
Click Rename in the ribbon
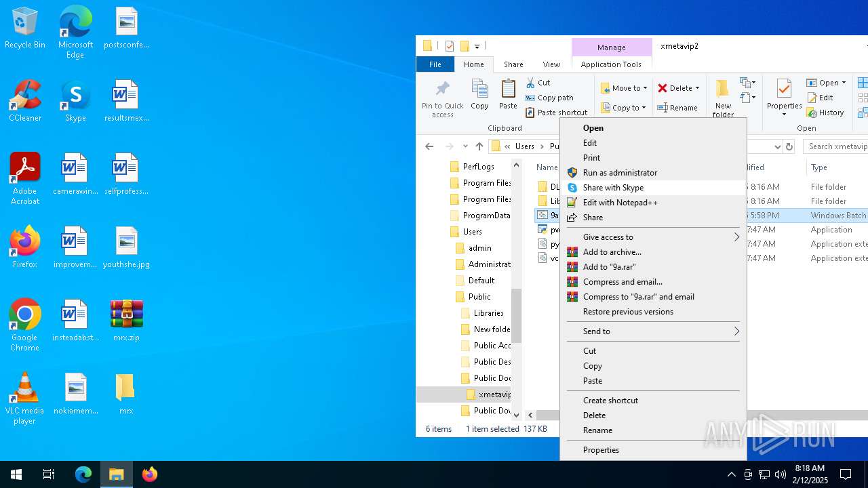[677, 108]
